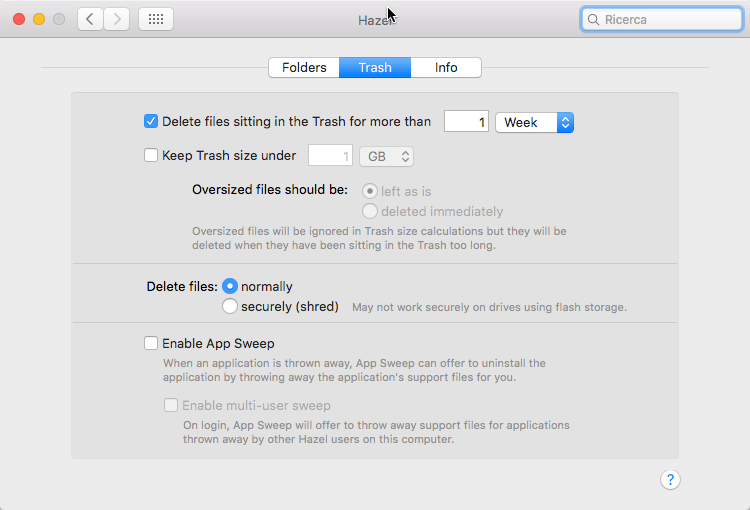Choose 'securely (shred)' radio button
The width and height of the screenshot is (750, 510).
tap(230, 306)
